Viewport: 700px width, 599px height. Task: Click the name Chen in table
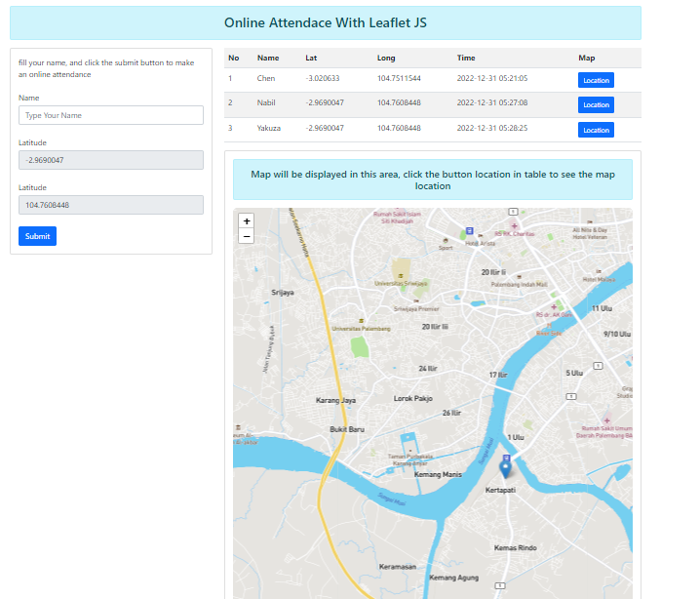[266, 78]
